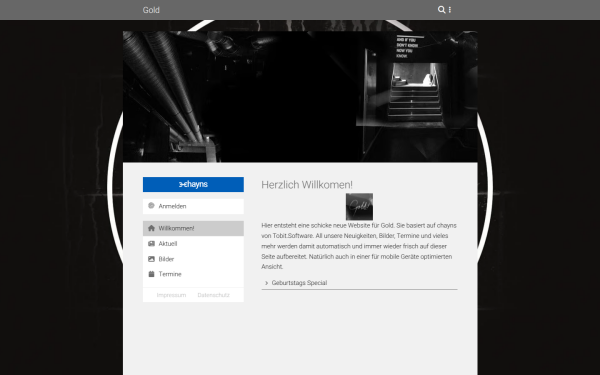Open the Termine menu item
The width and height of the screenshot is (600, 375).
[193, 274]
